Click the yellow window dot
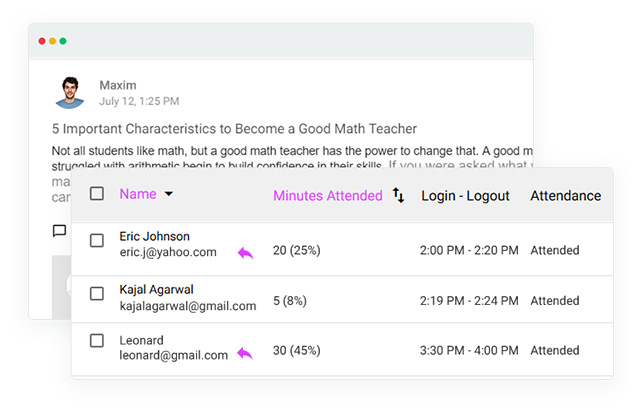Image resolution: width=640 pixels, height=410 pixels. pos(52,41)
